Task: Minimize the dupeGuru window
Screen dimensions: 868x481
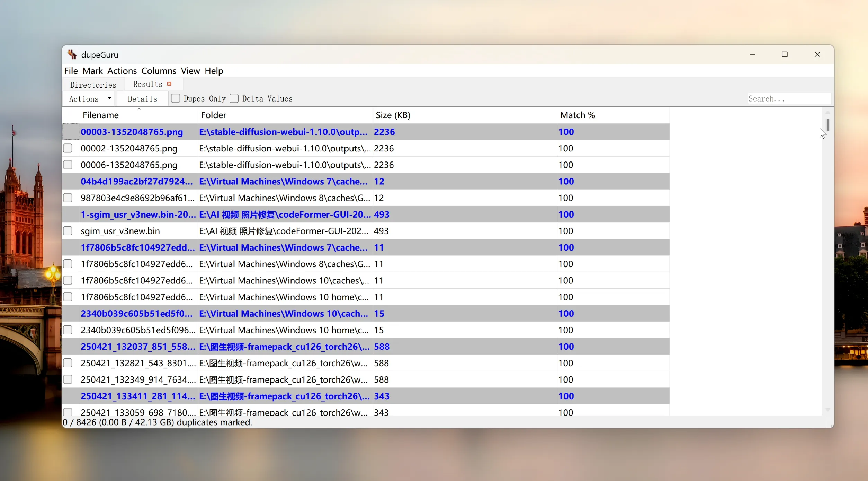Action: click(x=752, y=54)
